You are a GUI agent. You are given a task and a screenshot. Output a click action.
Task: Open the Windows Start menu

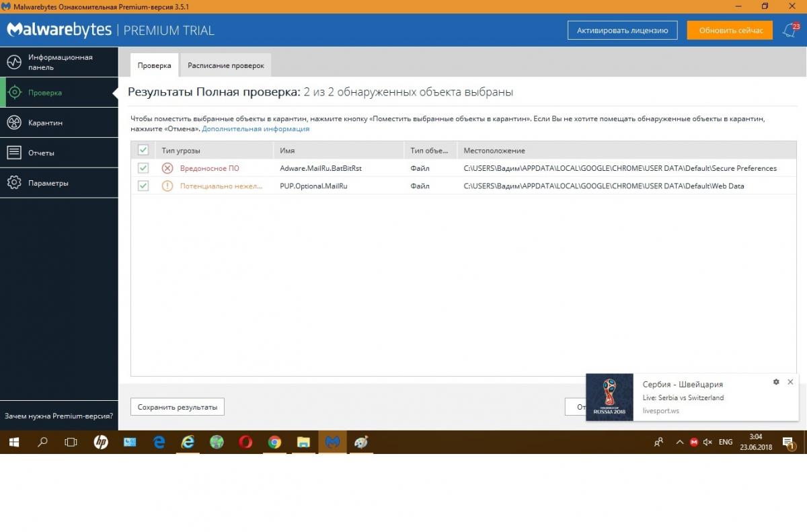14,442
